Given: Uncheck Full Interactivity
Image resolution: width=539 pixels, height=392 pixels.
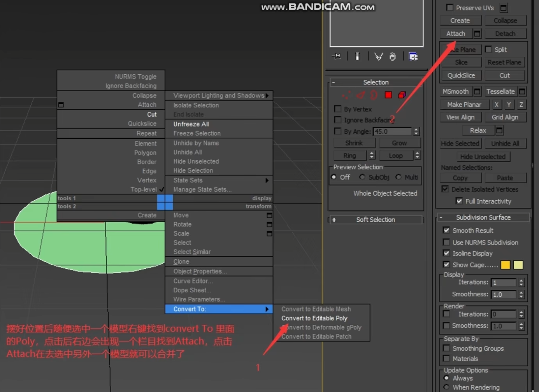Looking at the screenshot, I should tap(459, 201).
